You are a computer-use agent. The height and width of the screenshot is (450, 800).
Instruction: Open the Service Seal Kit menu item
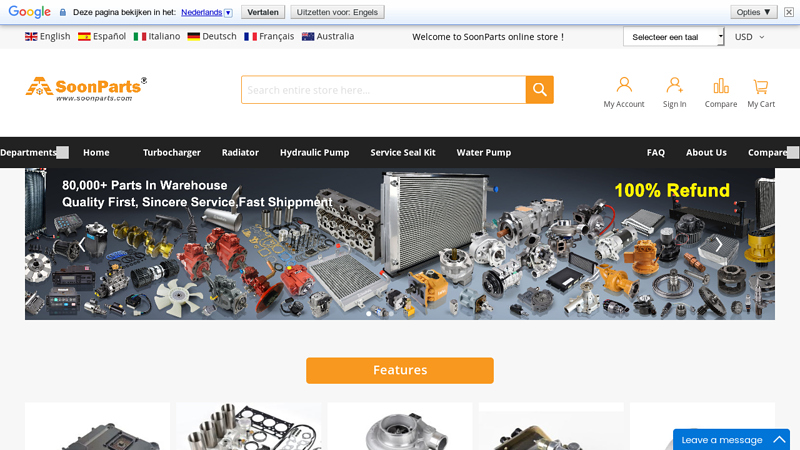403,153
